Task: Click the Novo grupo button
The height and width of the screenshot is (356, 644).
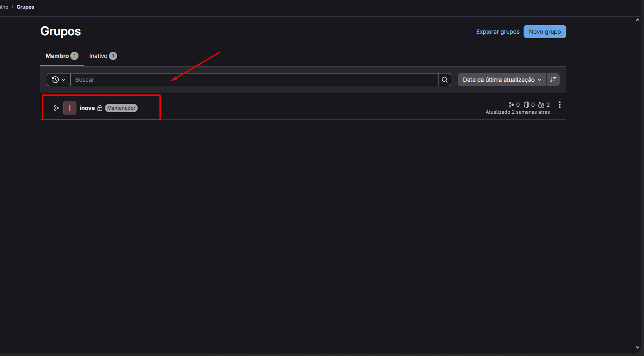Action: [x=545, y=32]
